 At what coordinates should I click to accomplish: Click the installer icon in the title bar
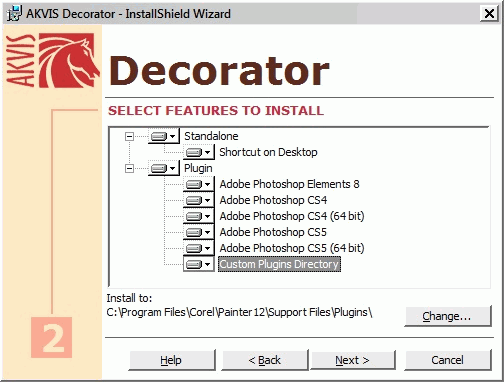[15, 14]
